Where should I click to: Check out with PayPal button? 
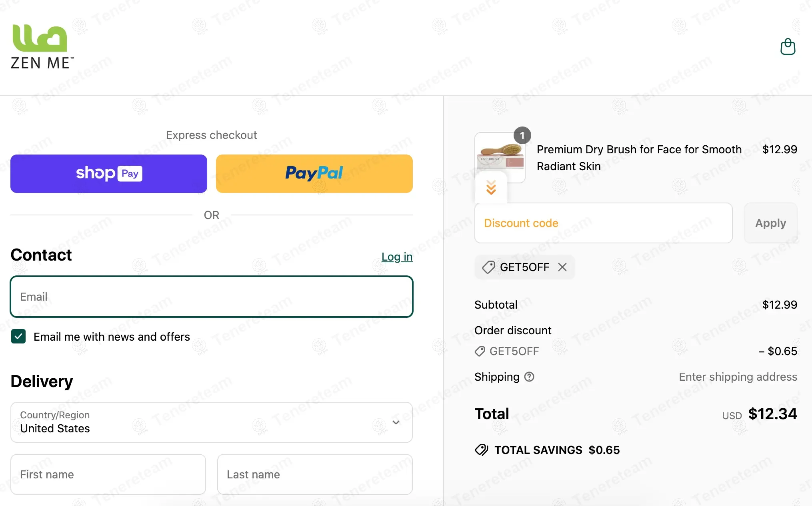coord(314,174)
